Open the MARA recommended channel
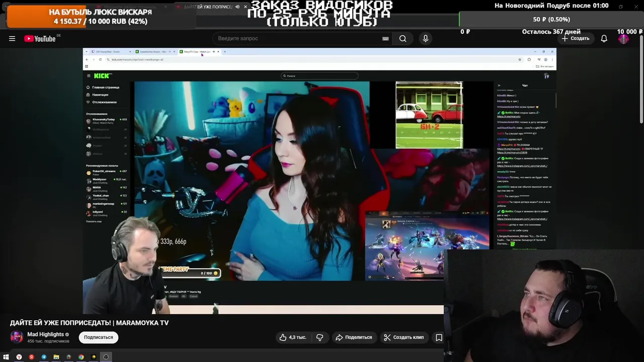The image size is (644, 362). point(106,189)
